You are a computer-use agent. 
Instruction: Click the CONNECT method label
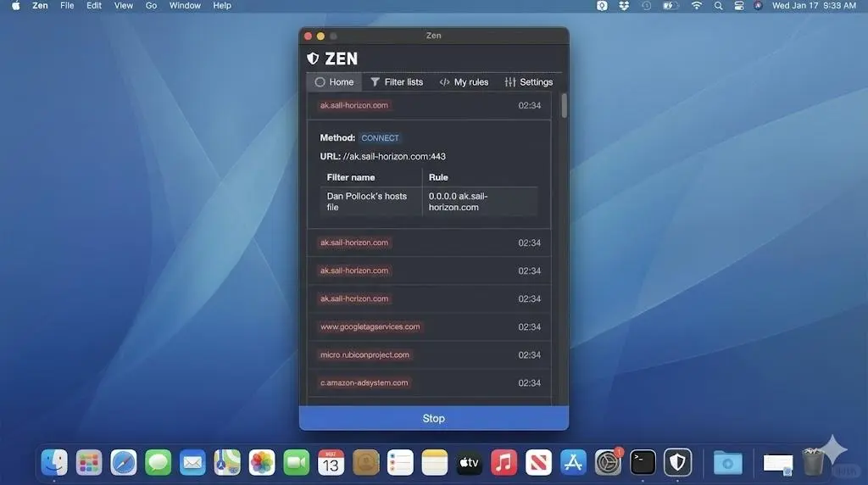(380, 138)
